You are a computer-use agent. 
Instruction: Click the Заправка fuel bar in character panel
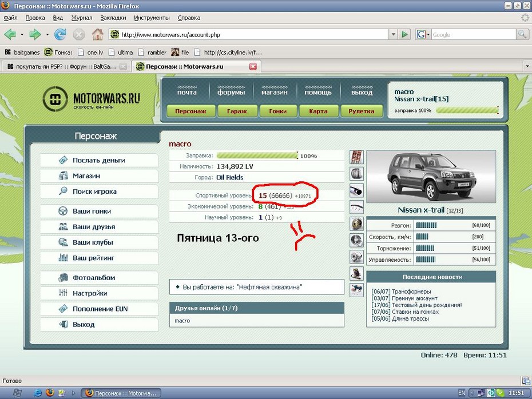(257, 155)
